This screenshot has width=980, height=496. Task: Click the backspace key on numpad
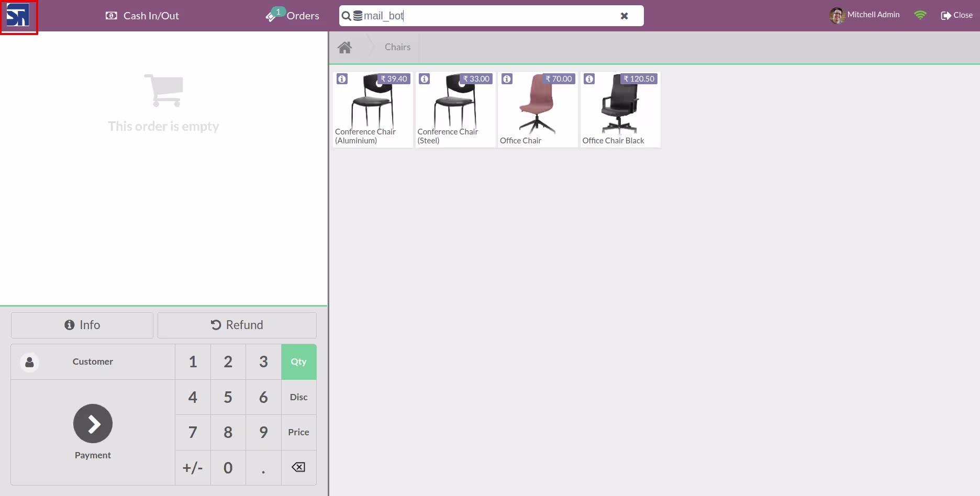299,468
